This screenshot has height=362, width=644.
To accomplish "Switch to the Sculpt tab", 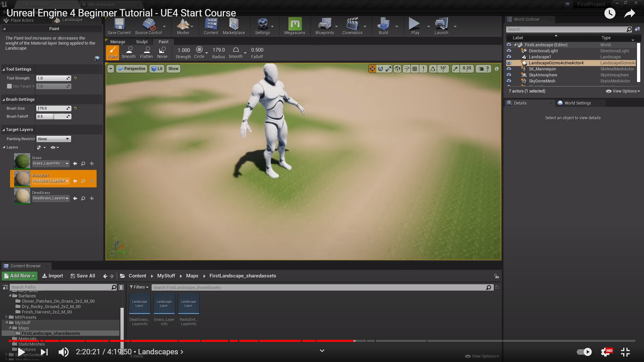I will (x=142, y=42).
